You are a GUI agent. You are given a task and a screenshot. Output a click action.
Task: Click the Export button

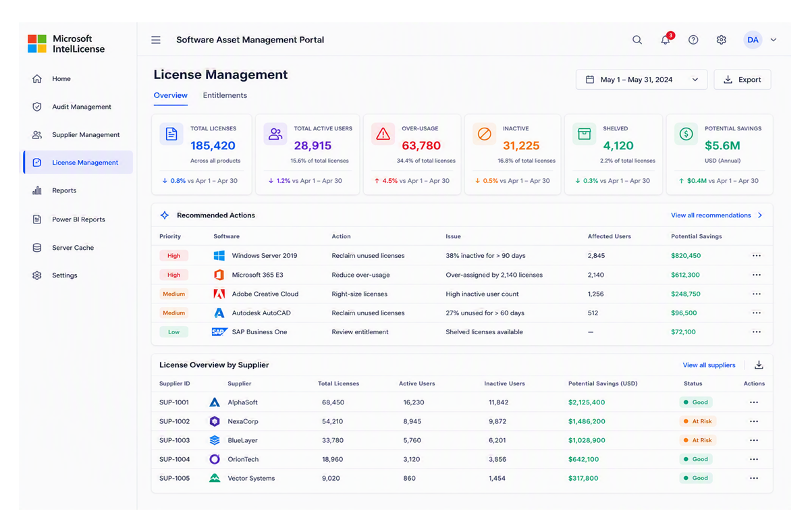click(x=742, y=80)
